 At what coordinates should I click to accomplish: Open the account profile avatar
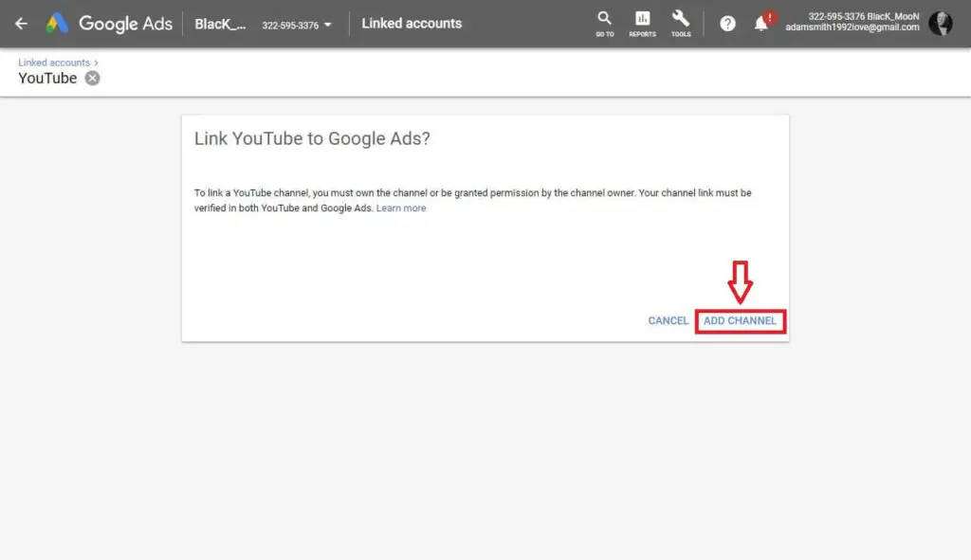pyautogui.click(x=941, y=24)
